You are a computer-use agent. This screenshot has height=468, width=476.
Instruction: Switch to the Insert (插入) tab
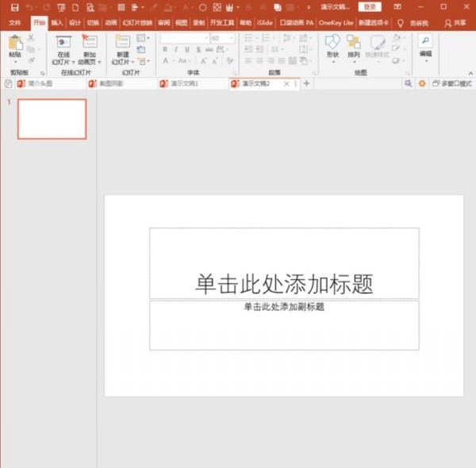[x=57, y=23]
